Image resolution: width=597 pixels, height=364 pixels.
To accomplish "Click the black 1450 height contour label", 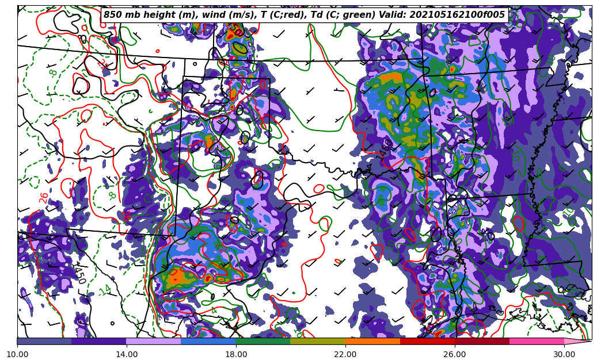I will (79, 273).
